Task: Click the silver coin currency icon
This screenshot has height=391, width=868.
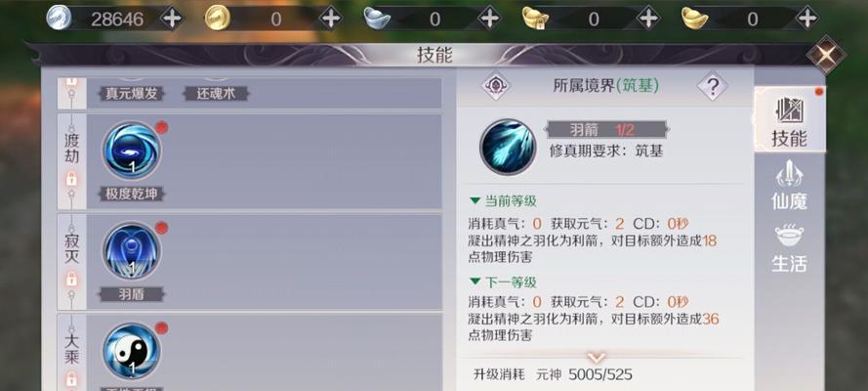Action: coord(59,19)
